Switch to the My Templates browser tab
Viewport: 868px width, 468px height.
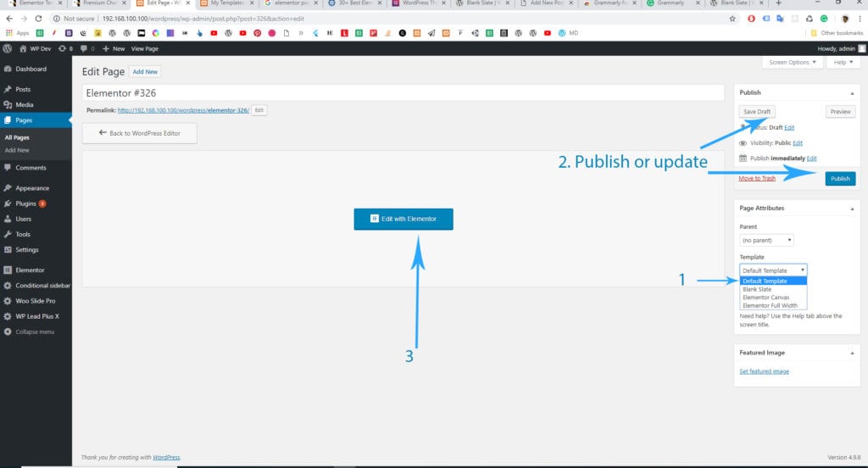pyautogui.click(x=227, y=3)
